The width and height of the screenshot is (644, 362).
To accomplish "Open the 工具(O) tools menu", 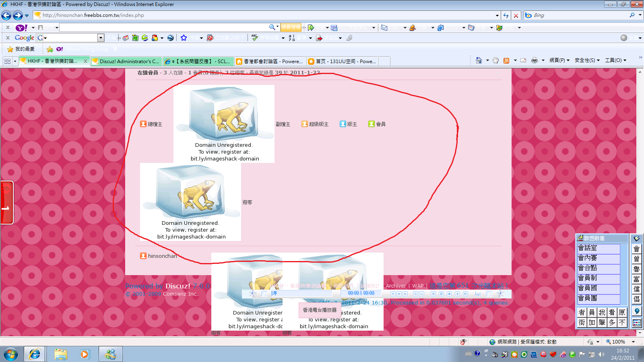I will (x=615, y=60).
